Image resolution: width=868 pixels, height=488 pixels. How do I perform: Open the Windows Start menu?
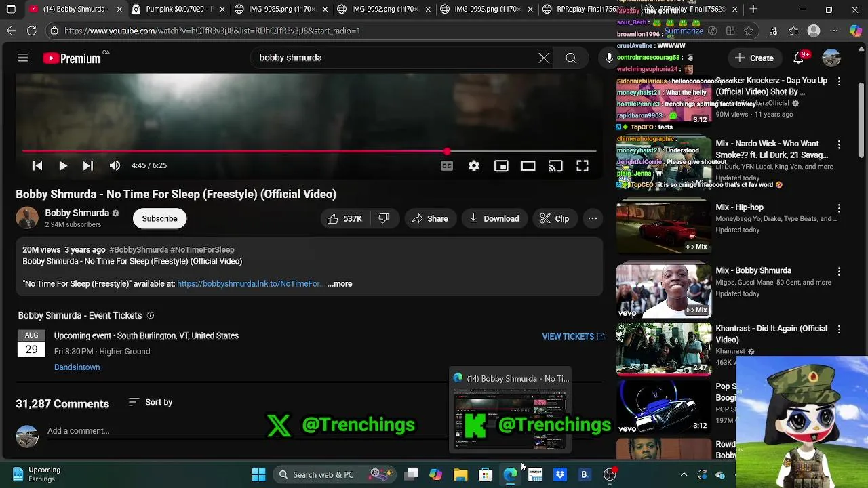click(x=258, y=474)
